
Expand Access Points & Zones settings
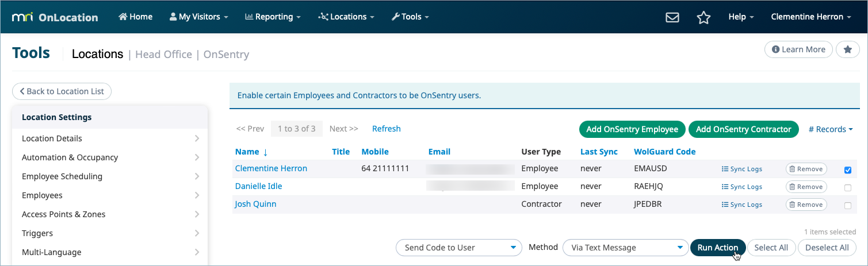(x=110, y=214)
